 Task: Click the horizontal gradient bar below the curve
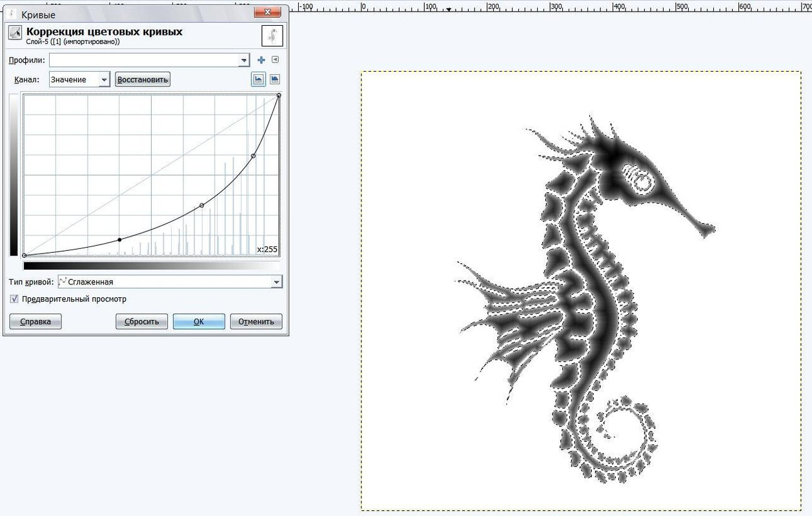click(152, 265)
